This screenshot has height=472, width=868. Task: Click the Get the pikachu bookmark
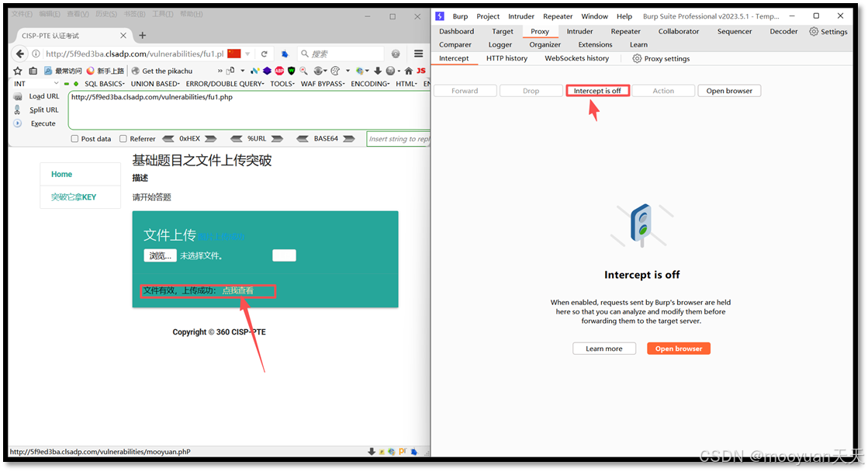click(x=162, y=71)
